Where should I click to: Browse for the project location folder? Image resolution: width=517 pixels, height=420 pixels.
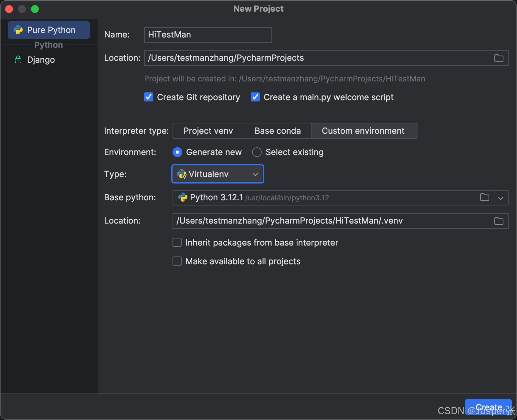coord(499,58)
